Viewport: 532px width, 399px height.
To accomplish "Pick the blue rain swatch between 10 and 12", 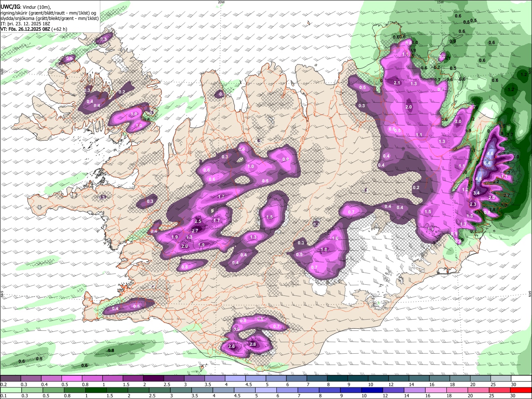I will tap(372, 390).
